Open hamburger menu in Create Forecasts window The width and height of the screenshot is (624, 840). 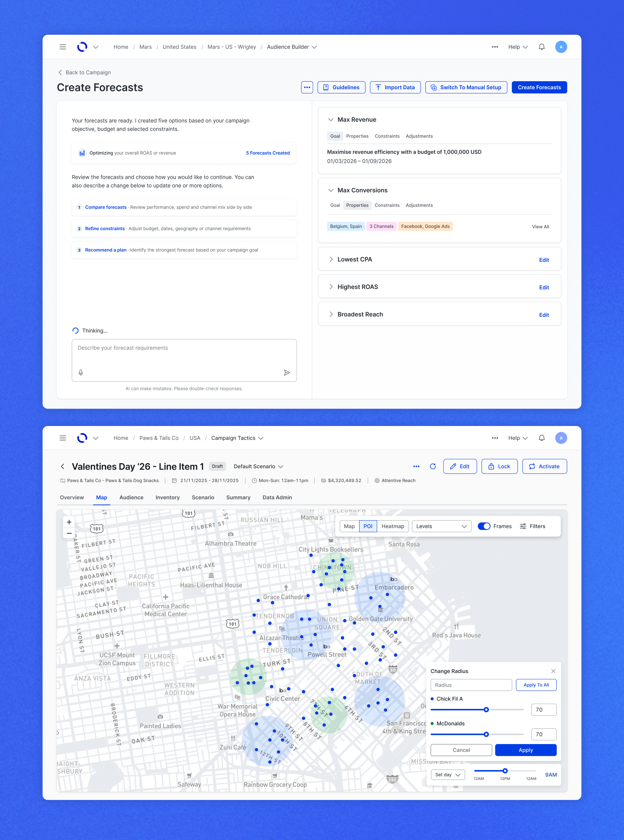[x=63, y=47]
